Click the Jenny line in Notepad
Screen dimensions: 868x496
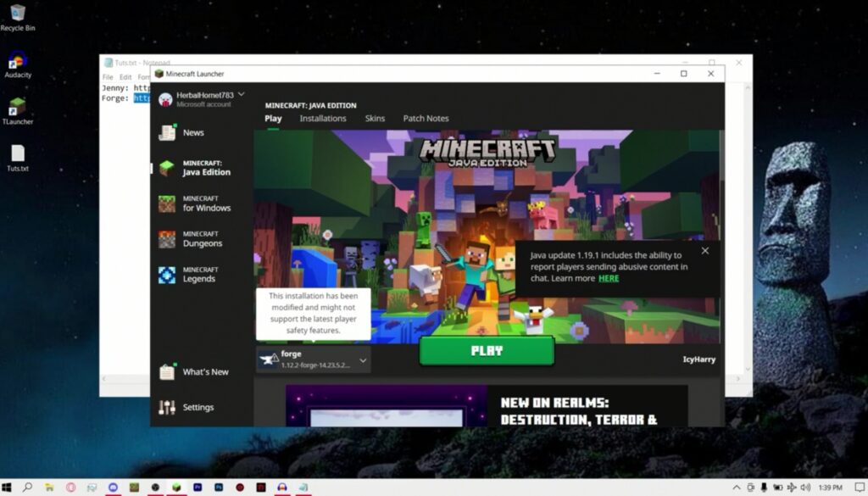(x=125, y=88)
